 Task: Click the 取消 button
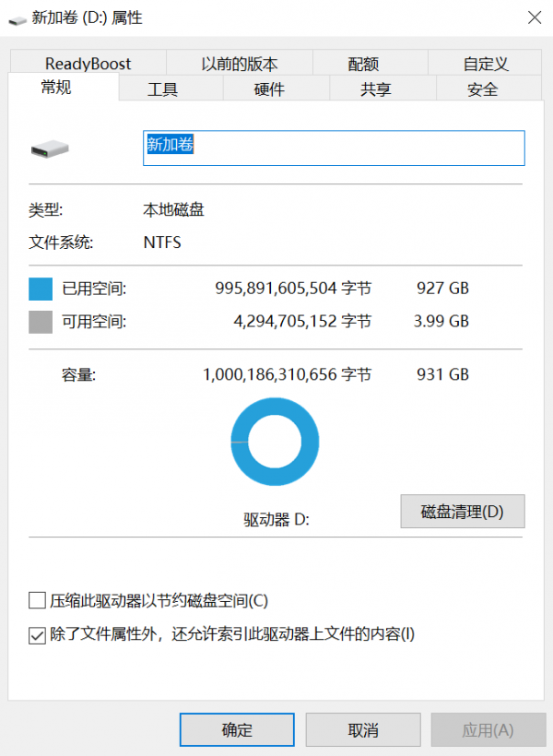tap(363, 728)
